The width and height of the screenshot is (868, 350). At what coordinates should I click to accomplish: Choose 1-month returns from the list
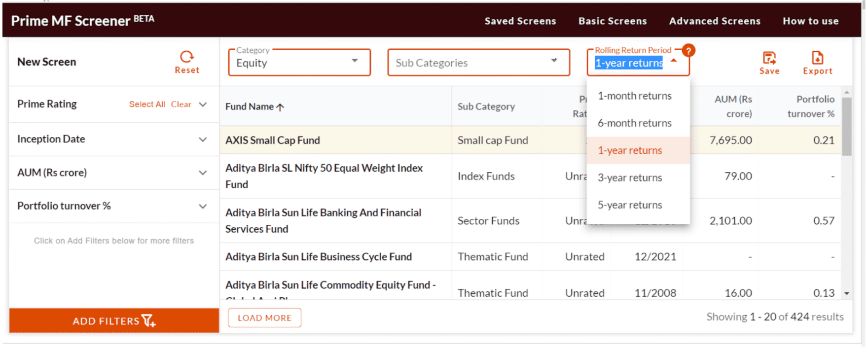coord(634,96)
